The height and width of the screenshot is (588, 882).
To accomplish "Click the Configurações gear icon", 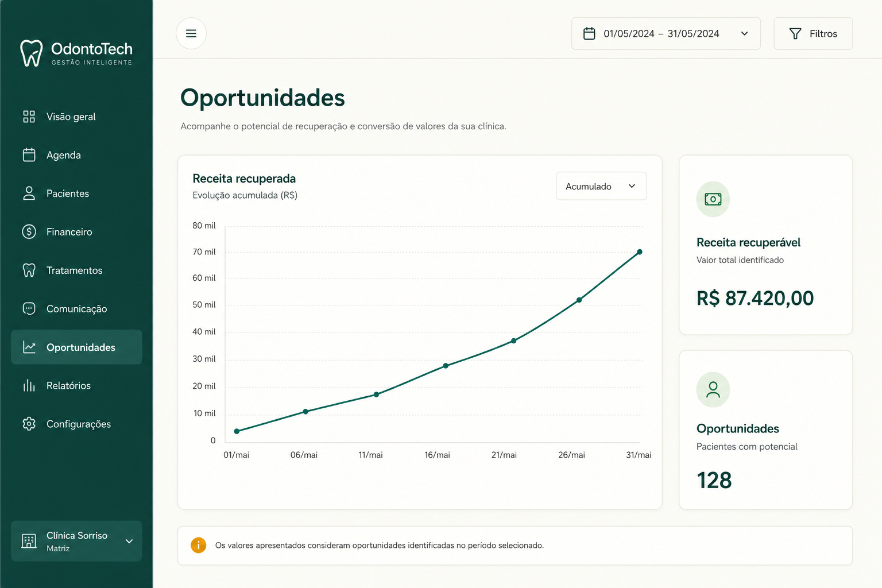I will point(29,424).
